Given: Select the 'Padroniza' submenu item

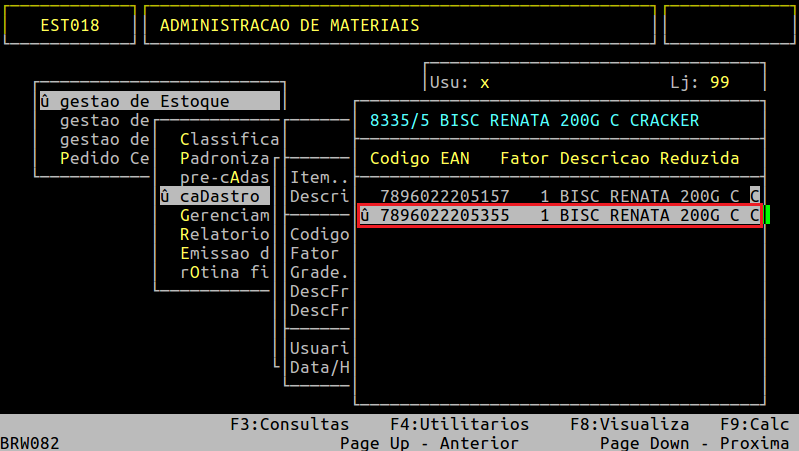Looking at the screenshot, I should point(224,158).
